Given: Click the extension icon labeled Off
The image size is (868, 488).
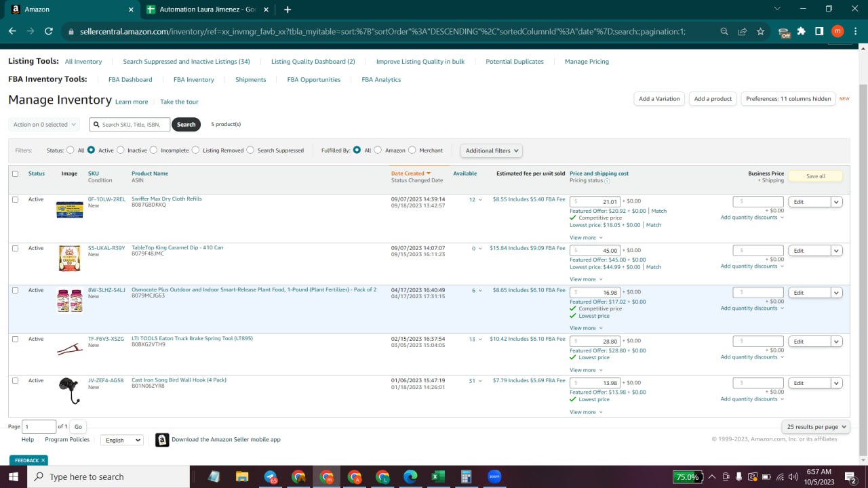Looking at the screenshot, I should coord(785,32).
